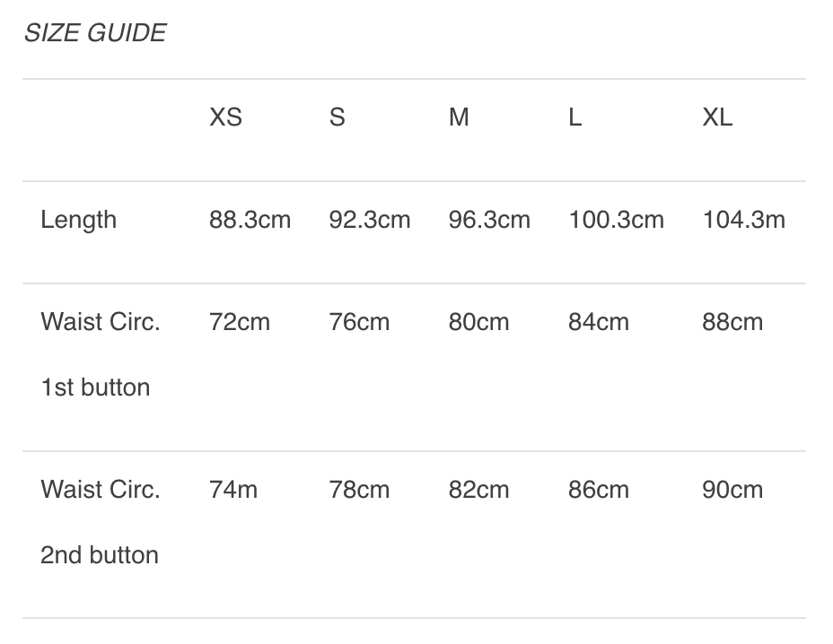Click the 104.3m length value
This screenshot has height=644, width=833.
[744, 220]
